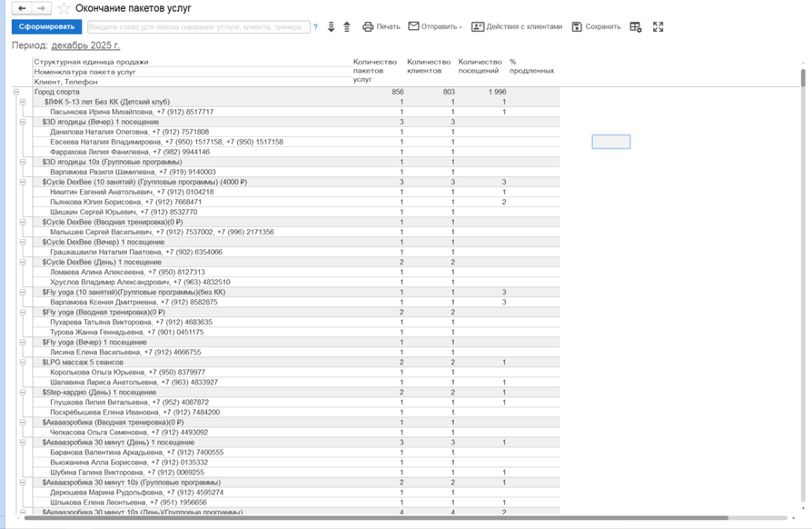Viewport: 812px width, 529px height.
Task: Collapse $3D ягодицы (Вечер) 1 посещение group
Action: point(23,122)
